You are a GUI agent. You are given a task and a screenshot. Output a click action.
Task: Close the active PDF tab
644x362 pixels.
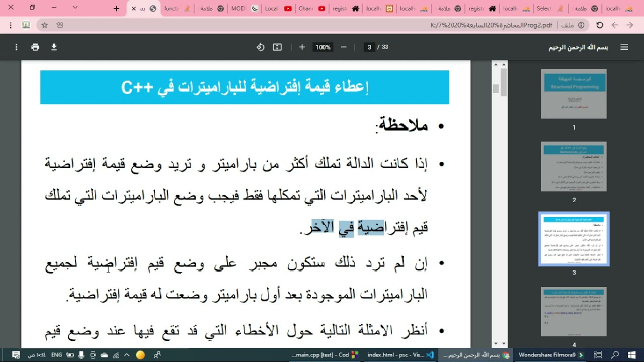tap(133, 9)
